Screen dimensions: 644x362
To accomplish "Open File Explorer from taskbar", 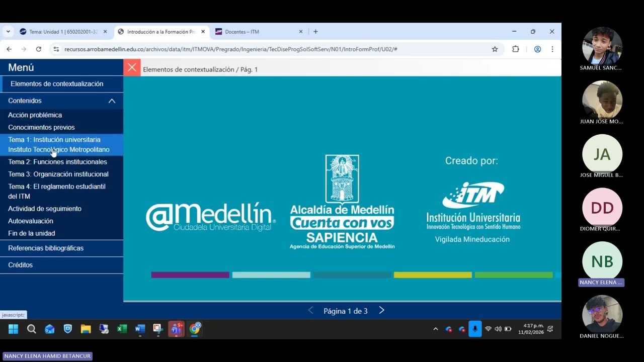I will pos(86,329).
